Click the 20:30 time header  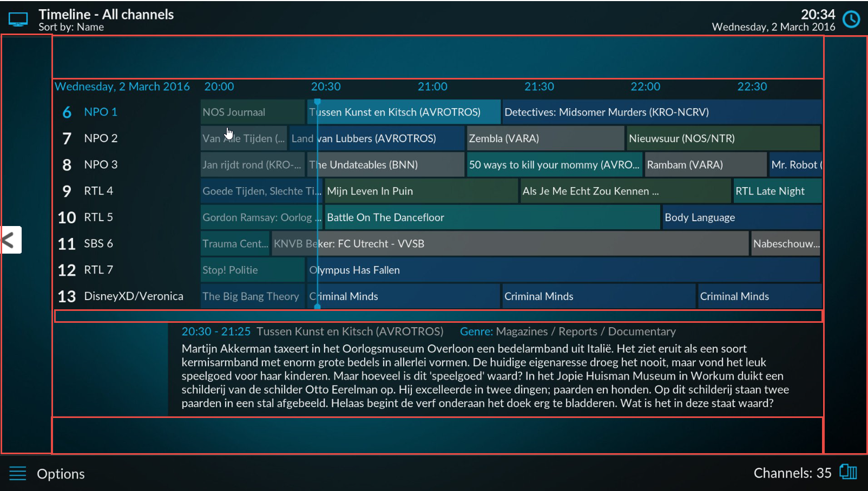click(x=326, y=87)
